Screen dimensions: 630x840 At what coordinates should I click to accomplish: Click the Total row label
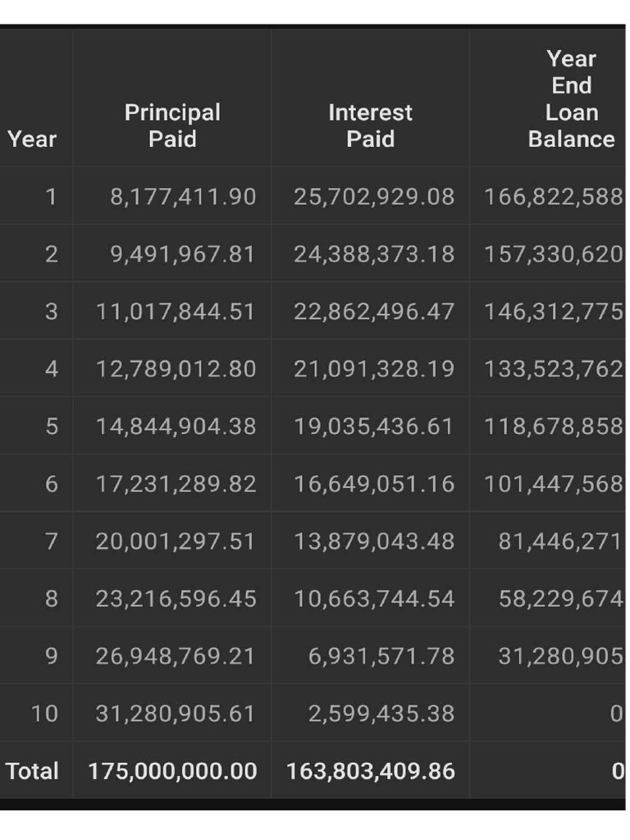pyautogui.click(x=32, y=771)
